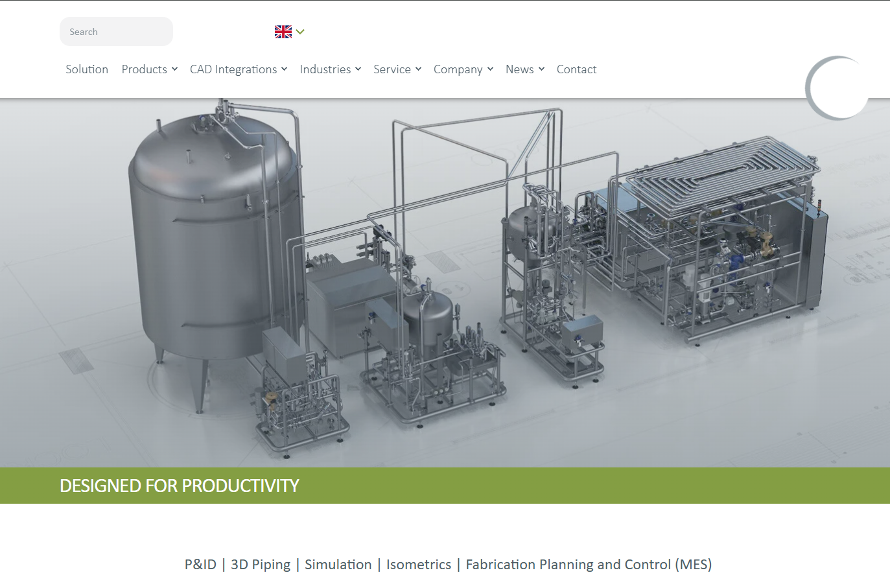Image resolution: width=890 pixels, height=588 pixels.
Task: Expand the News dropdown chevron
Action: [541, 69]
